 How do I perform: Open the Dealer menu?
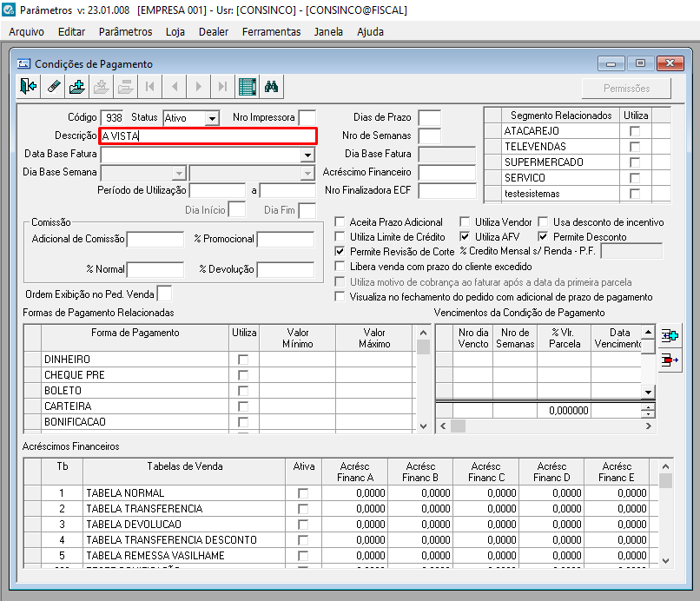coord(214,32)
